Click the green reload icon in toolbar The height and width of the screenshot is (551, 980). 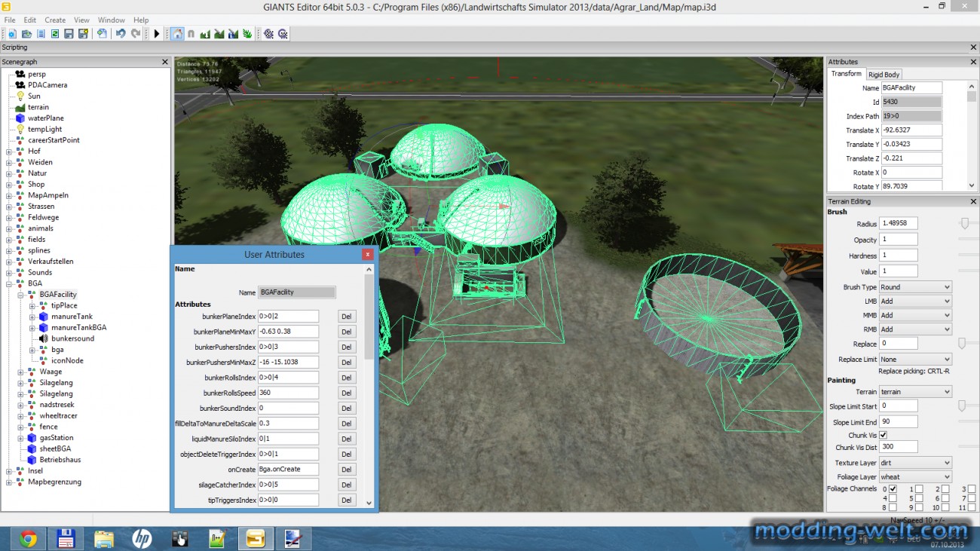[x=55, y=34]
